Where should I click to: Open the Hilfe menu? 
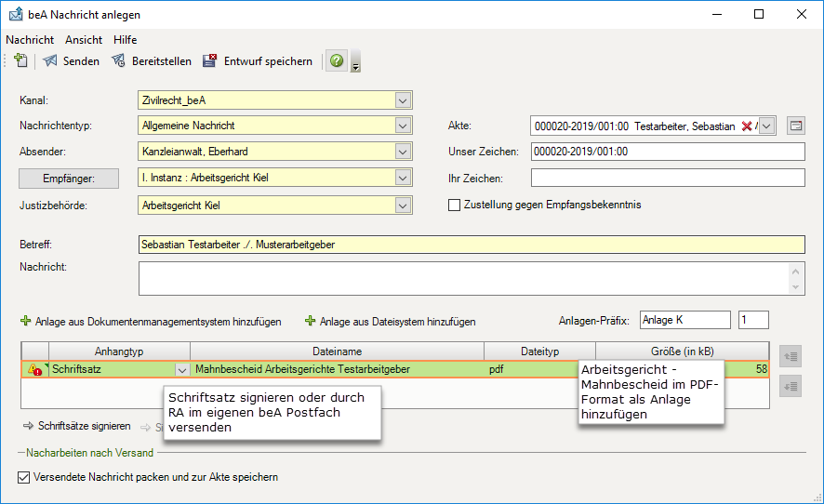point(125,40)
